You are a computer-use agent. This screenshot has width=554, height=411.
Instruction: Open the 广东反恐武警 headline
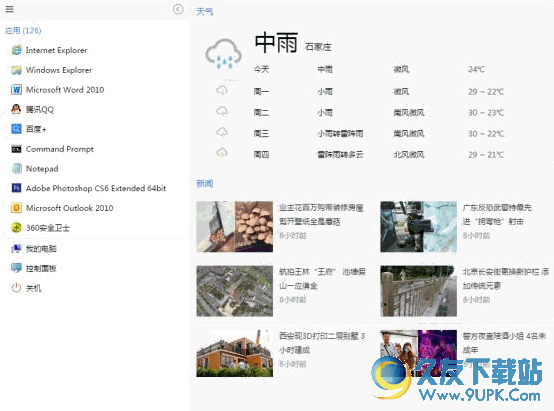497,215
